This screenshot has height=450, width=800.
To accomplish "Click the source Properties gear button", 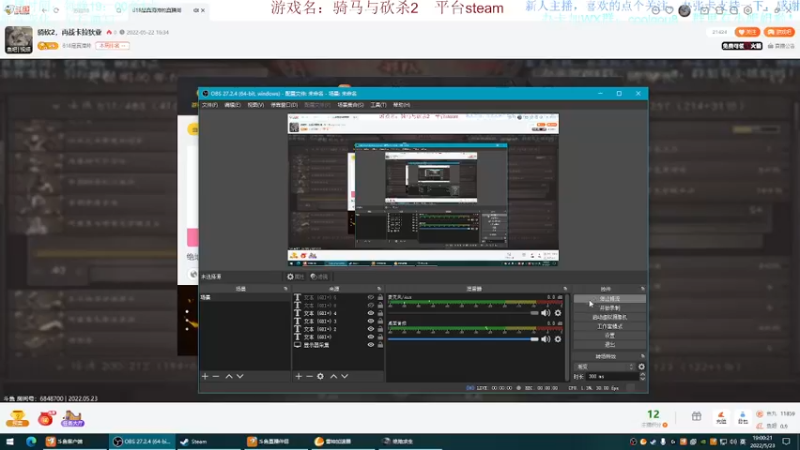I will point(295,277).
